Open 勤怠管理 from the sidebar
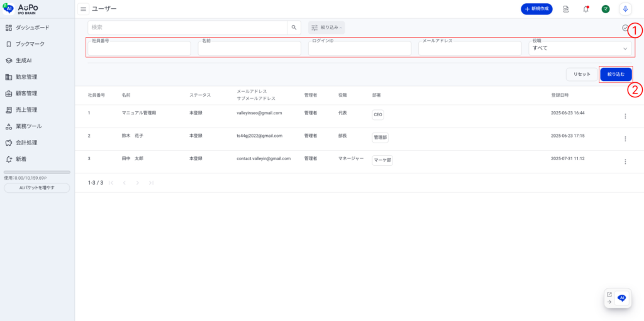644x321 pixels. click(x=26, y=77)
